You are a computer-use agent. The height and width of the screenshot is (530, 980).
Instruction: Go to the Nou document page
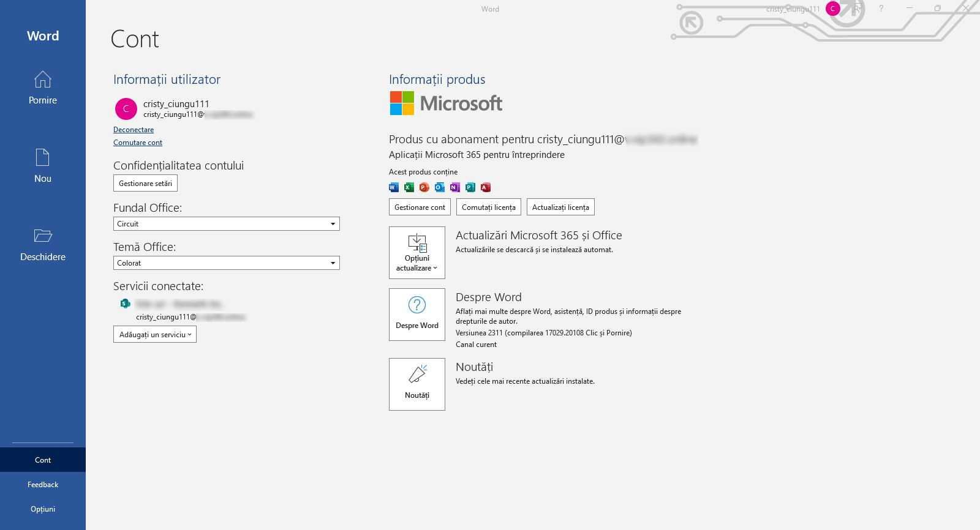point(43,166)
